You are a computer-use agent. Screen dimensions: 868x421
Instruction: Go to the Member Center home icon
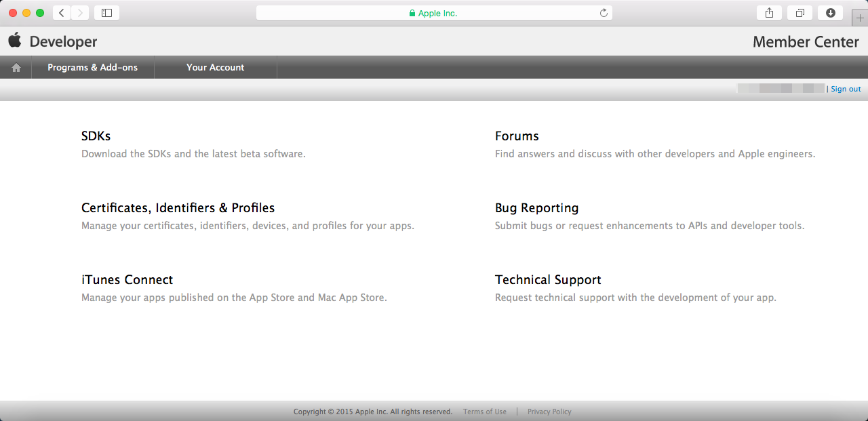(16, 67)
